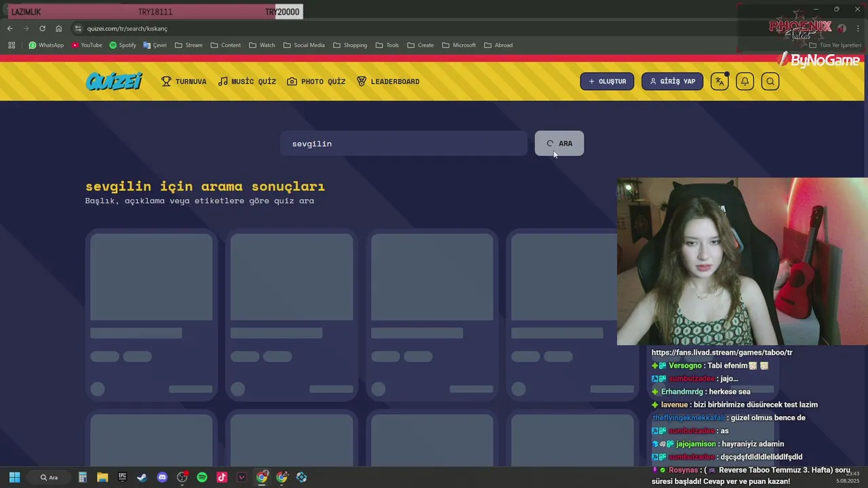Open OBS Studio from the taskbar
Screen dimensions: 868x488
tap(182, 477)
